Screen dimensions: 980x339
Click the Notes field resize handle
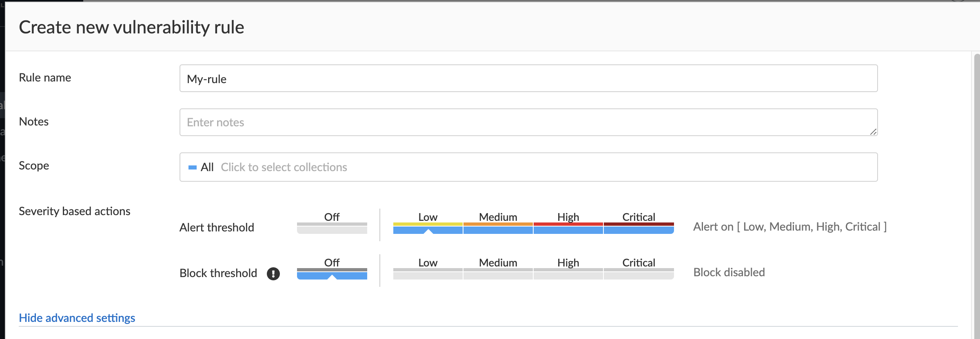[873, 132]
